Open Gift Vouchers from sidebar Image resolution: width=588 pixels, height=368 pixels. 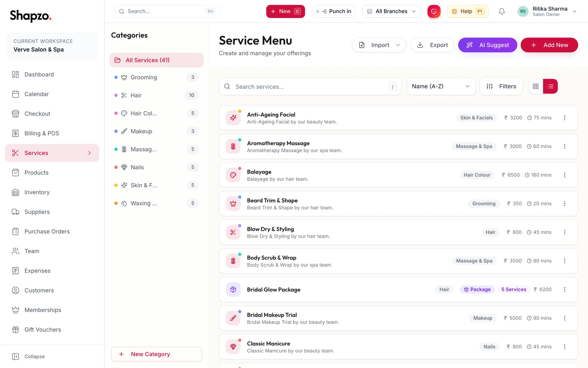point(52,330)
